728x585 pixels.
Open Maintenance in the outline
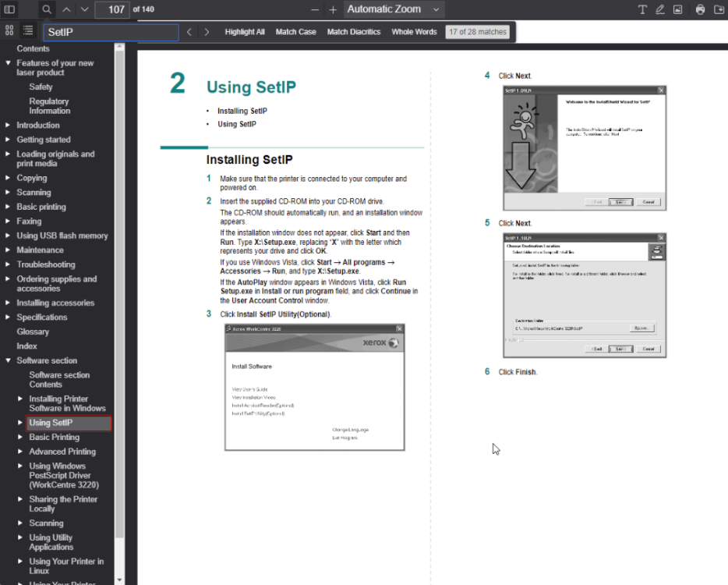coord(40,250)
